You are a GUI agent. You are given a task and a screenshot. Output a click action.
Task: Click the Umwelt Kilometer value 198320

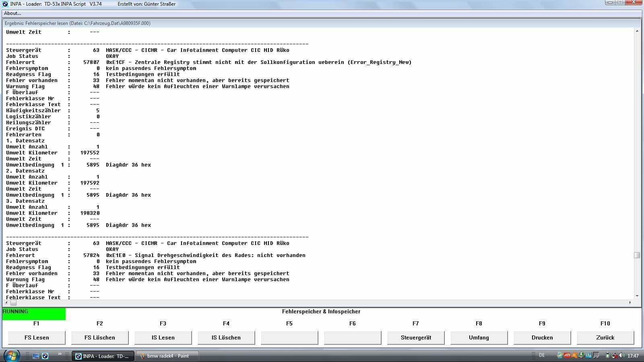coord(90,213)
